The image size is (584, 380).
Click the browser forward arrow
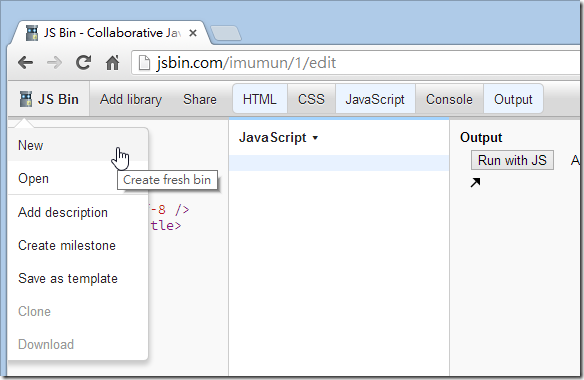tap(54, 63)
